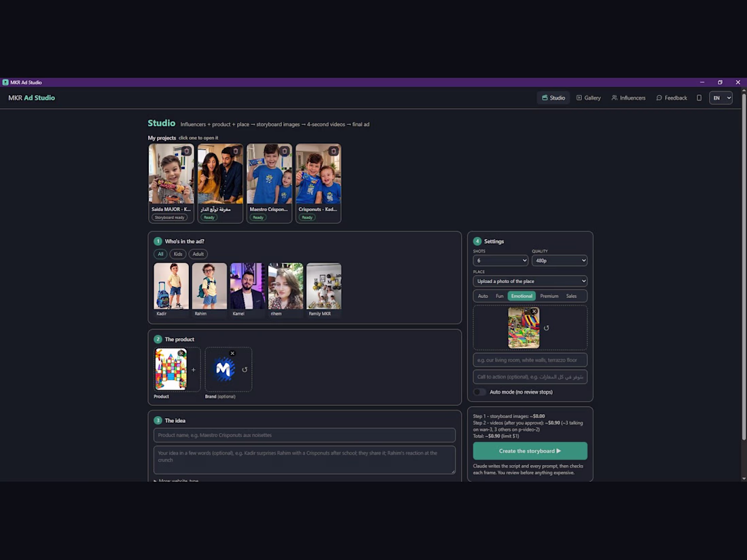Remove the uploaded place photo with its X

(x=534, y=312)
